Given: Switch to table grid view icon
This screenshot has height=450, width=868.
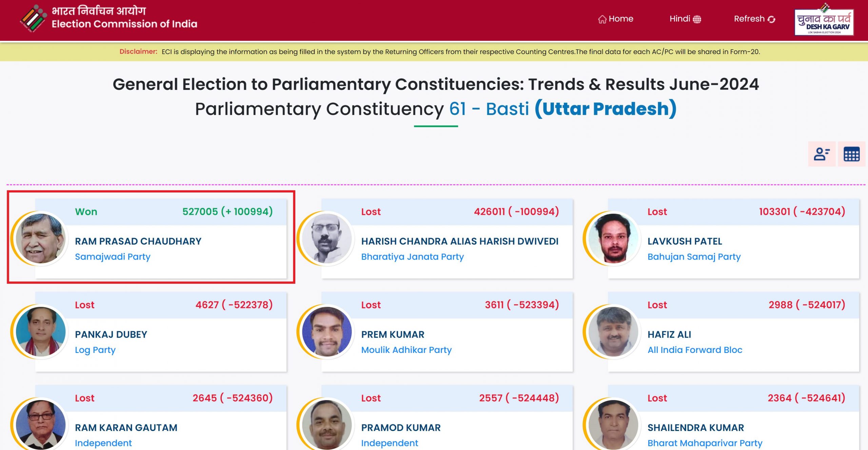Looking at the screenshot, I should pos(851,154).
